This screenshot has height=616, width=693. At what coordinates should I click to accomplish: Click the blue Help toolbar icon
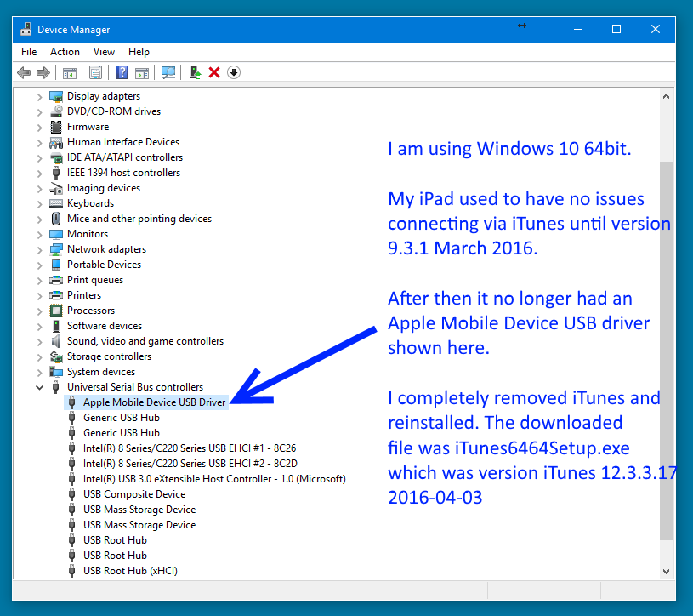pyautogui.click(x=122, y=72)
